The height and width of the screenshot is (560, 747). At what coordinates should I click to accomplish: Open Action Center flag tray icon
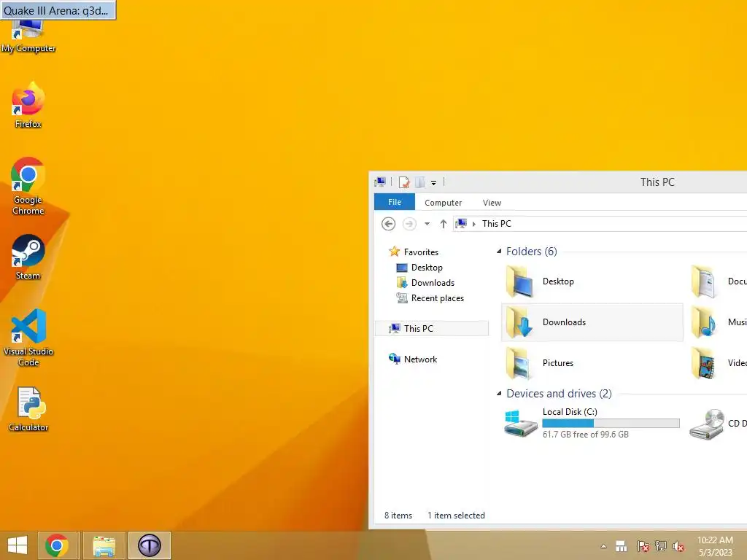point(643,546)
